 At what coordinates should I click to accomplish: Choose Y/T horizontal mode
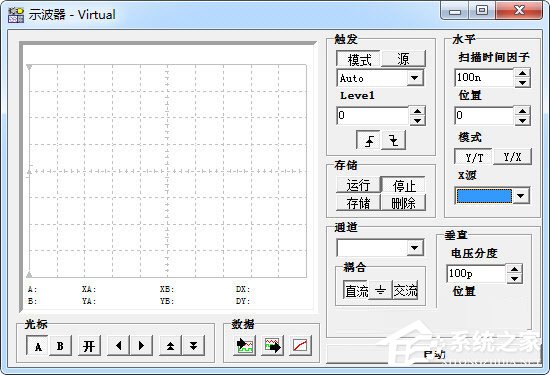[474, 157]
